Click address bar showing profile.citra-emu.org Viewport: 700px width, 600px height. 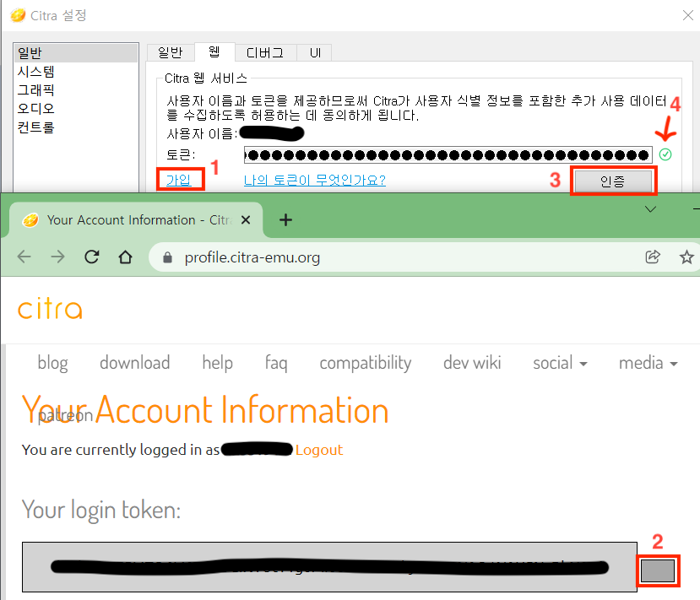[252, 257]
